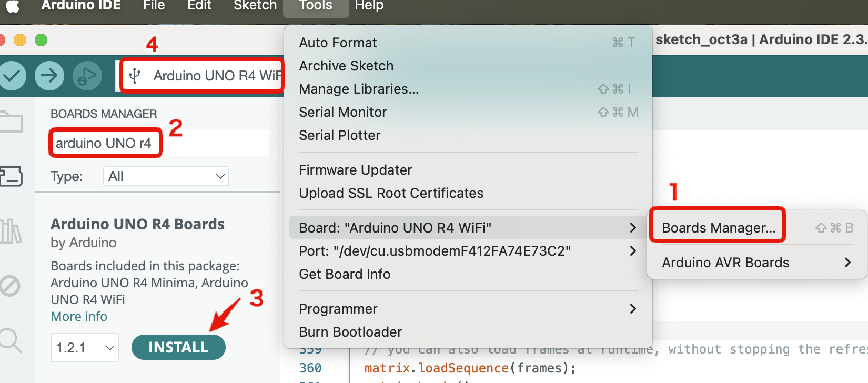Choose Upload SSL Root Certificates

pos(468,193)
